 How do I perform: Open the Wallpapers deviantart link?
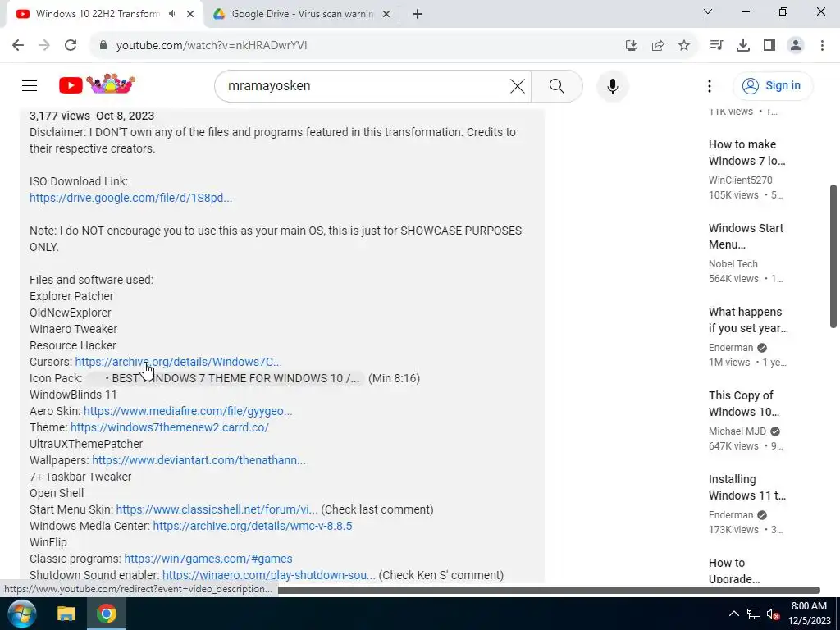(199, 460)
